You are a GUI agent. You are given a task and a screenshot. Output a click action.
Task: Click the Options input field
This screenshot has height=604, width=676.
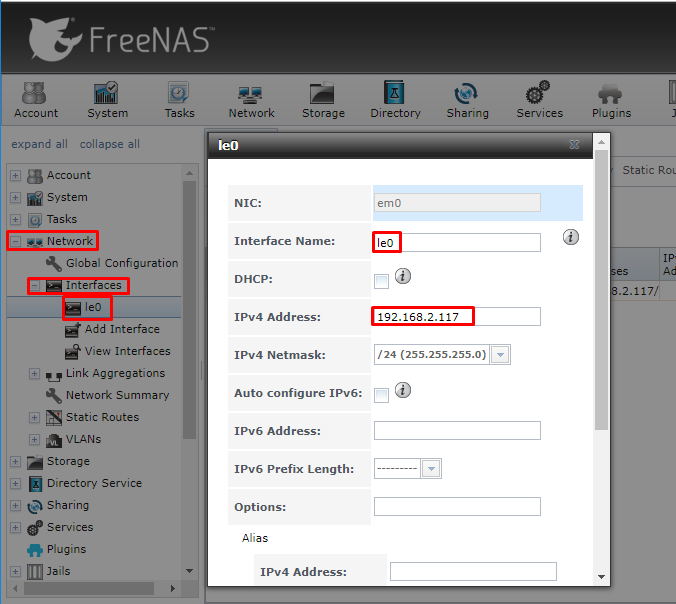pos(457,507)
